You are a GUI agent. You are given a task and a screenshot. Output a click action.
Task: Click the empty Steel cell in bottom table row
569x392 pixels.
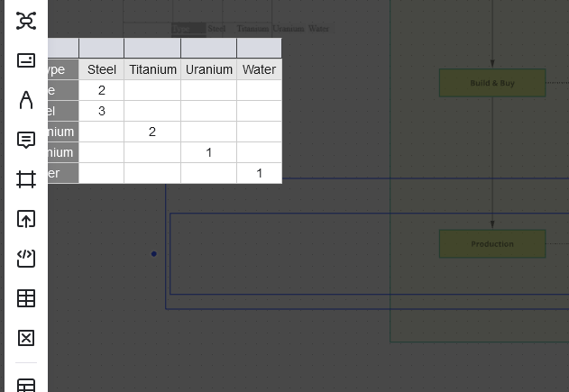[102, 173]
